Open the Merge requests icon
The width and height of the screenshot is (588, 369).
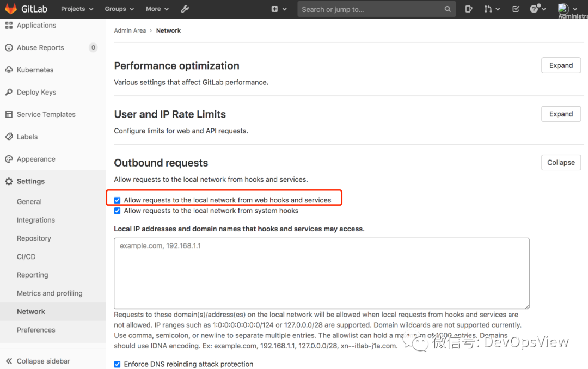click(x=488, y=9)
